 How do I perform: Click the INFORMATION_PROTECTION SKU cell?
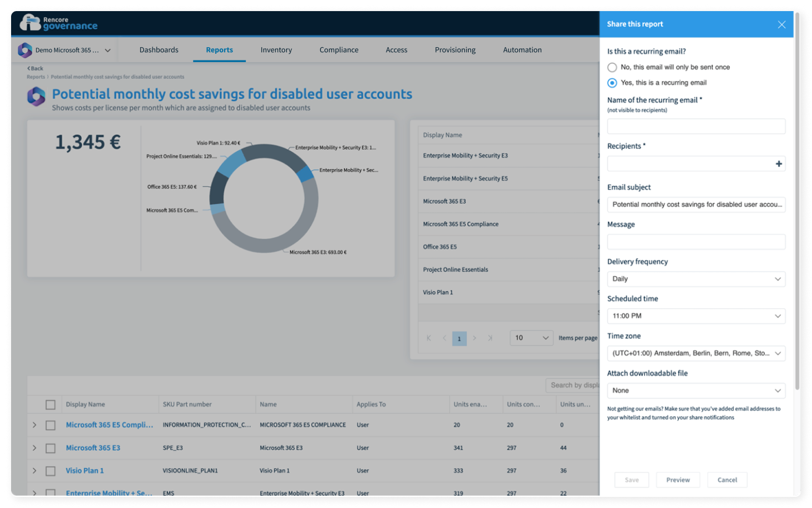pos(207,425)
